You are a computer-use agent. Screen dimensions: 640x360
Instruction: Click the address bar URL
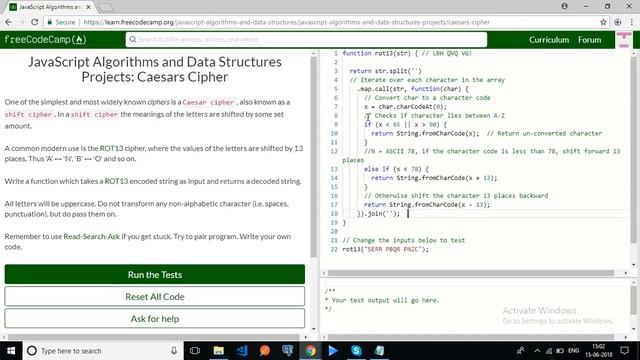point(287,22)
